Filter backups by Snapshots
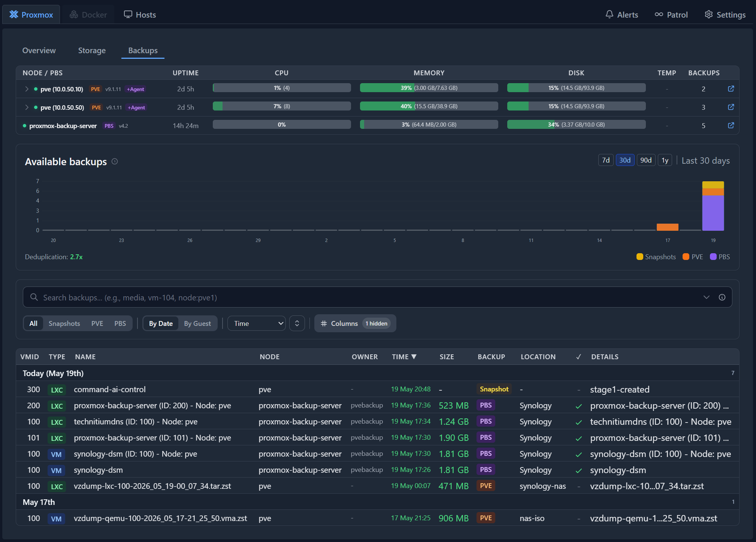 click(64, 323)
